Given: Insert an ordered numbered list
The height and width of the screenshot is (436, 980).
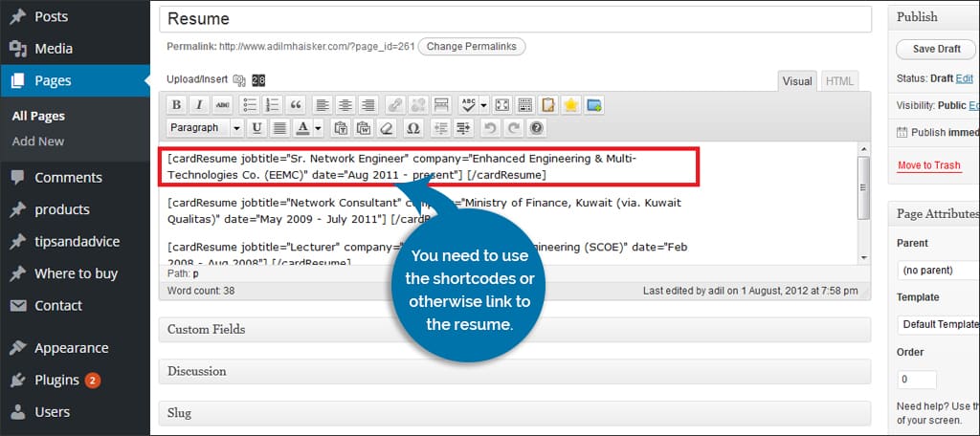Looking at the screenshot, I should click(272, 105).
